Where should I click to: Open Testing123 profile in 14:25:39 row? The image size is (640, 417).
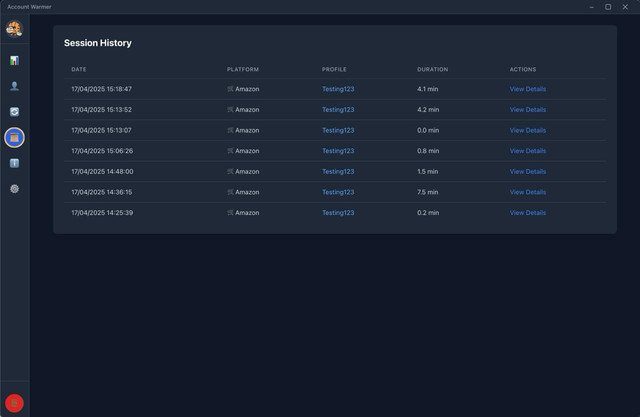(x=338, y=213)
